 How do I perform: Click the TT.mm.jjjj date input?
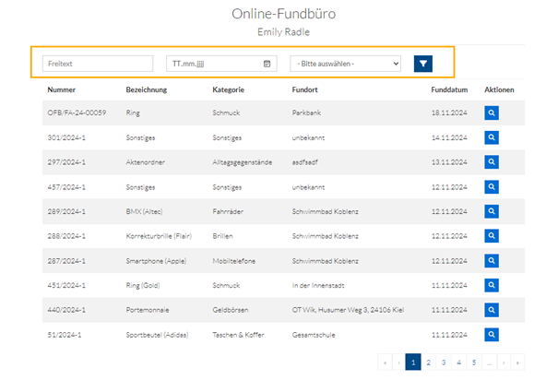[212, 64]
